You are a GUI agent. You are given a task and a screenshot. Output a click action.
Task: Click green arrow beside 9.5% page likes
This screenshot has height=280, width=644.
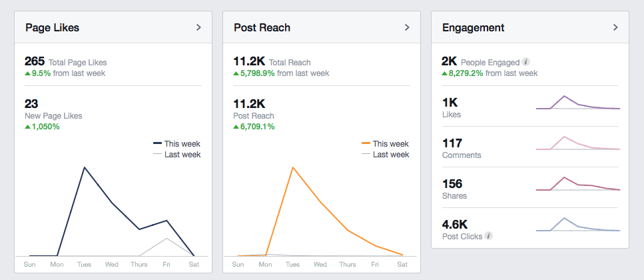coord(27,73)
